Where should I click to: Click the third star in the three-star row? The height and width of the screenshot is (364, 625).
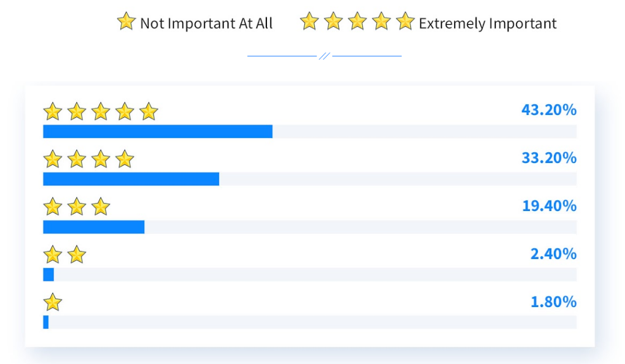pyautogui.click(x=101, y=207)
